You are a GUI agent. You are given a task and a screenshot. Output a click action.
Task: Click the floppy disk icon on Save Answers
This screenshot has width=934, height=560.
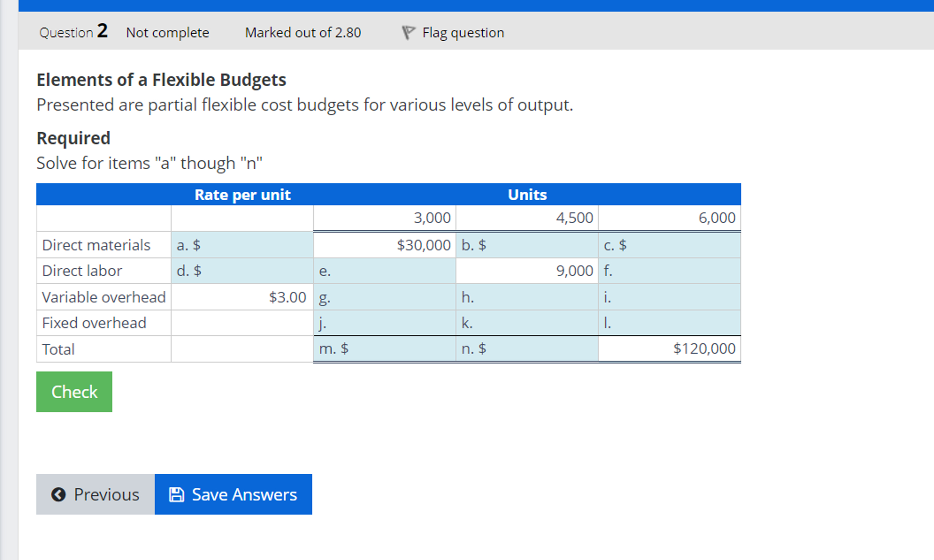point(176,495)
